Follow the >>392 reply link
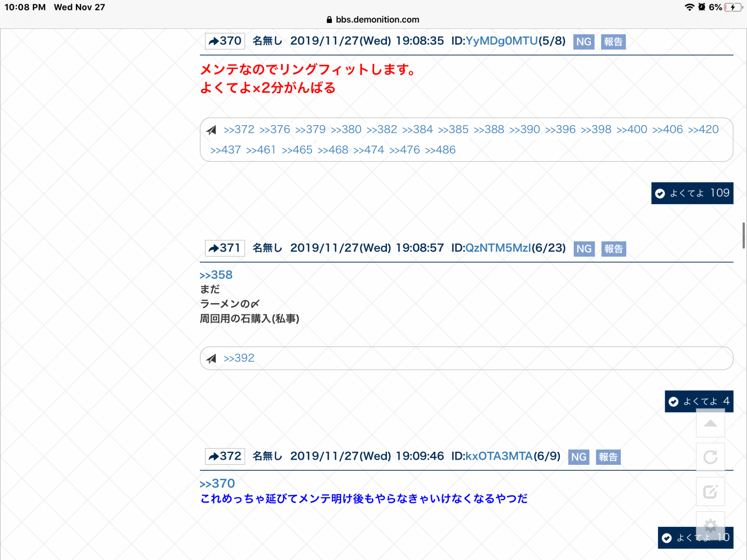 [x=239, y=358]
